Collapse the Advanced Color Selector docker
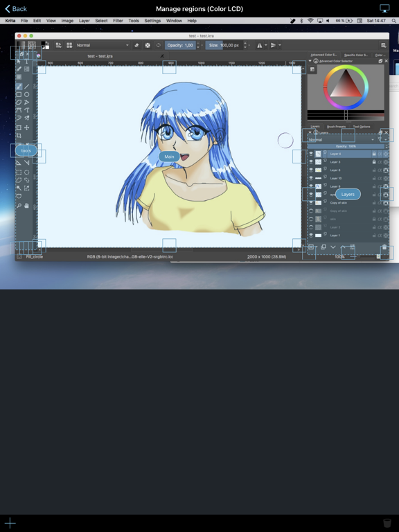Viewport: 399px width, 532px height. click(x=310, y=61)
